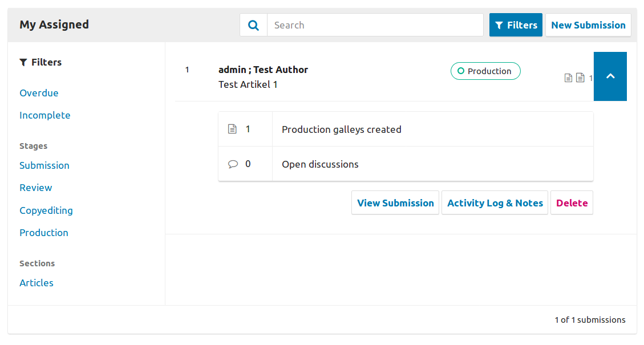Click the Production stage badge
This screenshot has height=345, width=644.
(x=485, y=71)
